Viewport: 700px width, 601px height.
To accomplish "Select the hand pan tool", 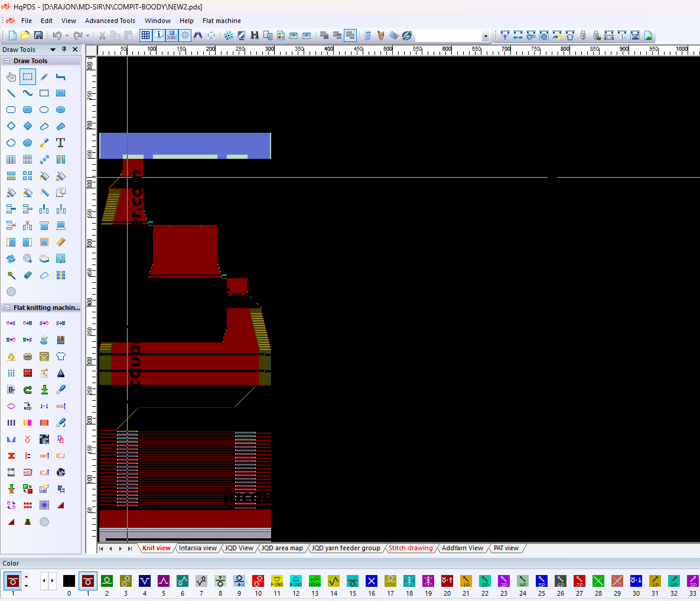I will click(11, 77).
